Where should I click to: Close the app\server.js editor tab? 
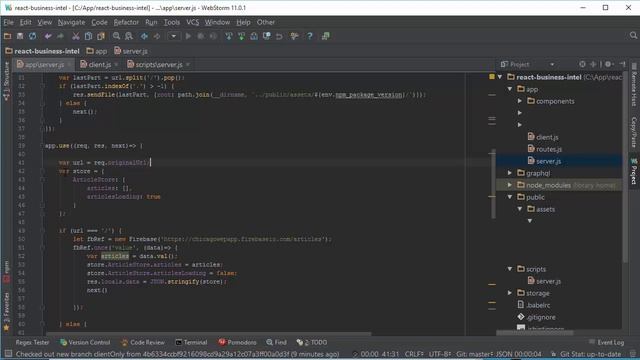[x=69, y=64]
